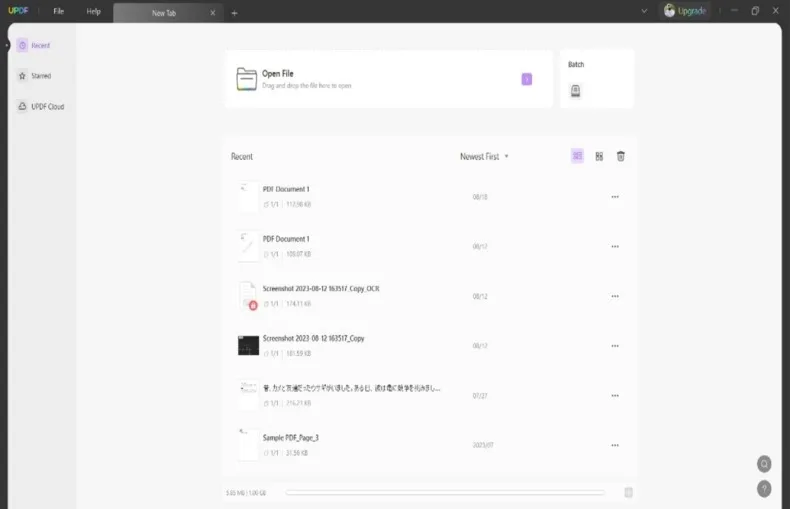Viewport: 790px width, 509px height.
Task: Open Screenshot 2023-08-12 163517_Copy thumbnail
Action: pyautogui.click(x=248, y=345)
